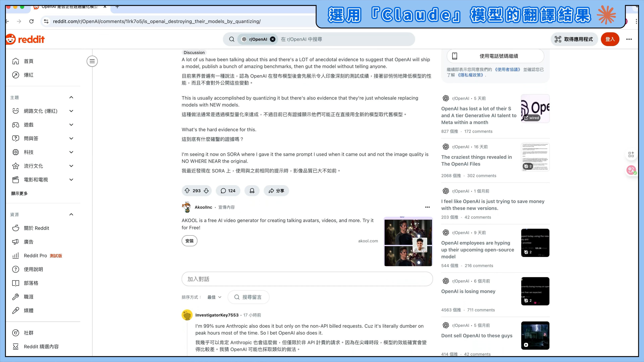The image size is (644, 362).
Task: Open the 《隱私權政策》 link
Action: click(x=471, y=75)
